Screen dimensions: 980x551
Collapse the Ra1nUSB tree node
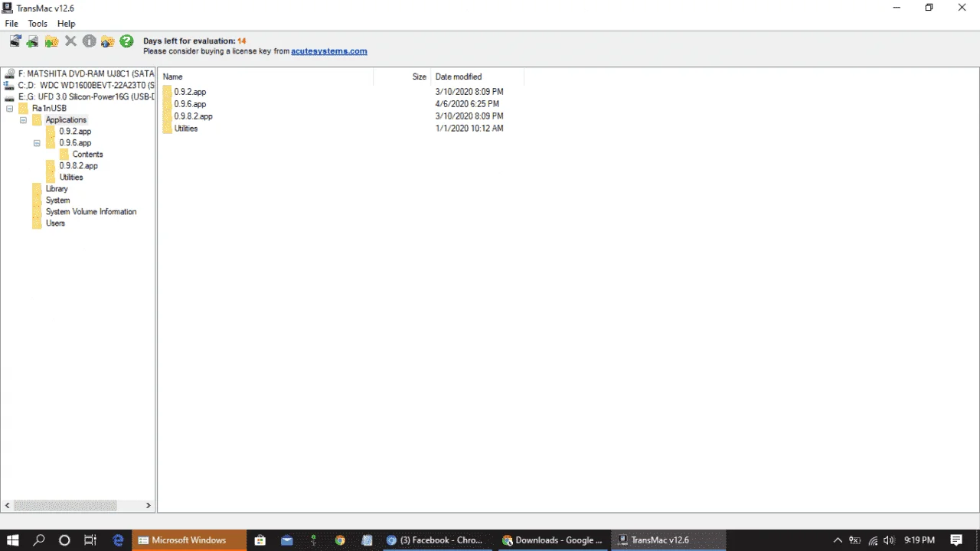9,109
